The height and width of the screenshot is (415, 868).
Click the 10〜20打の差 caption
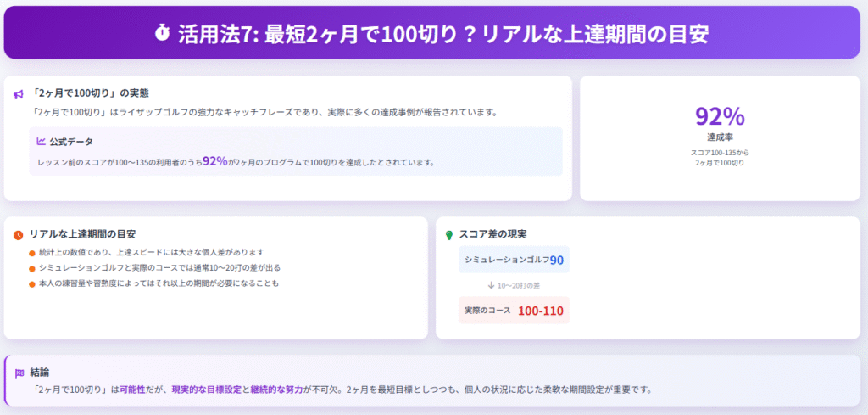tap(520, 285)
